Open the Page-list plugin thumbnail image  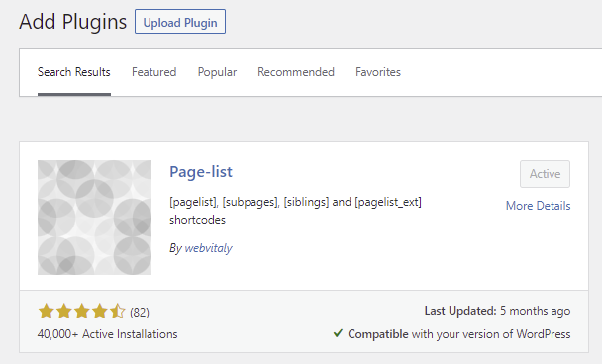pos(94,218)
